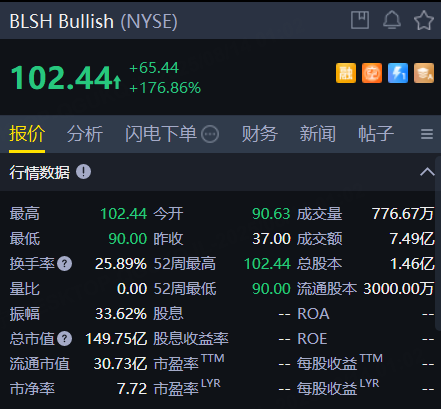Image resolution: width=441 pixels, height=409 pixels.
Task: Set a price alert with bell icon
Action: 392,20
